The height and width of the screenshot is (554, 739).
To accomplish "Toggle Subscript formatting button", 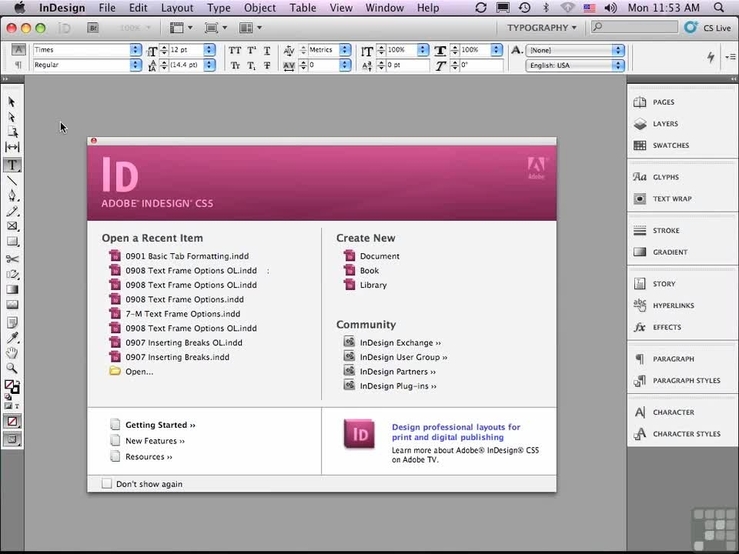I will [x=251, y=66].
